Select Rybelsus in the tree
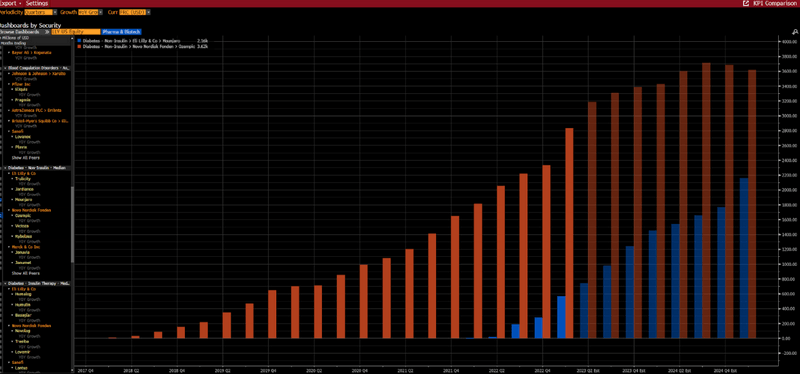The height and width of the screenshot is (374, 800). click(23, 236)
